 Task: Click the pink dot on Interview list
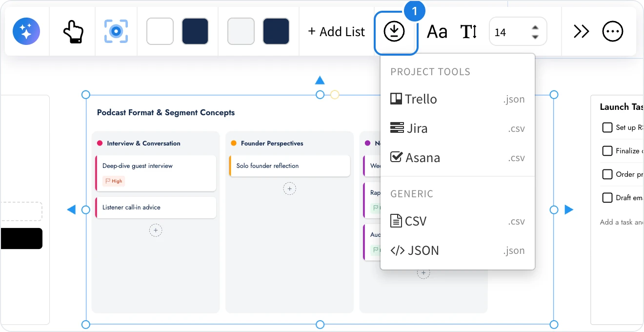pos(100,144)
